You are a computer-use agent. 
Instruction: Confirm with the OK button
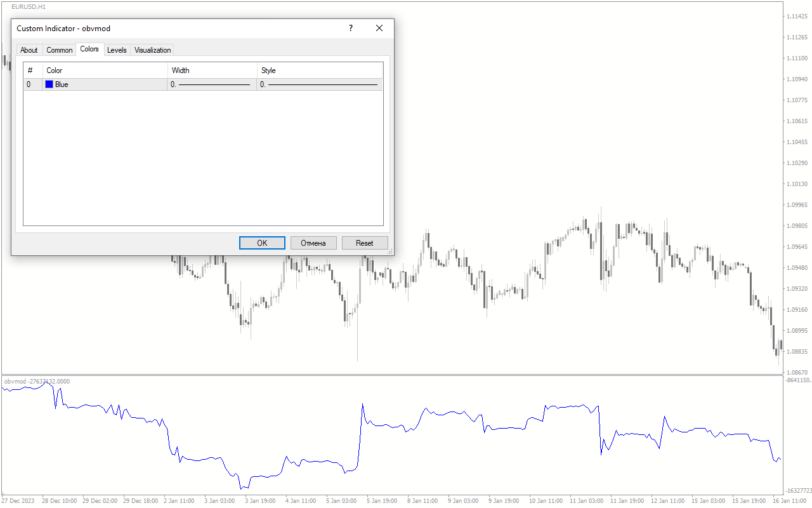click(262, 243)
